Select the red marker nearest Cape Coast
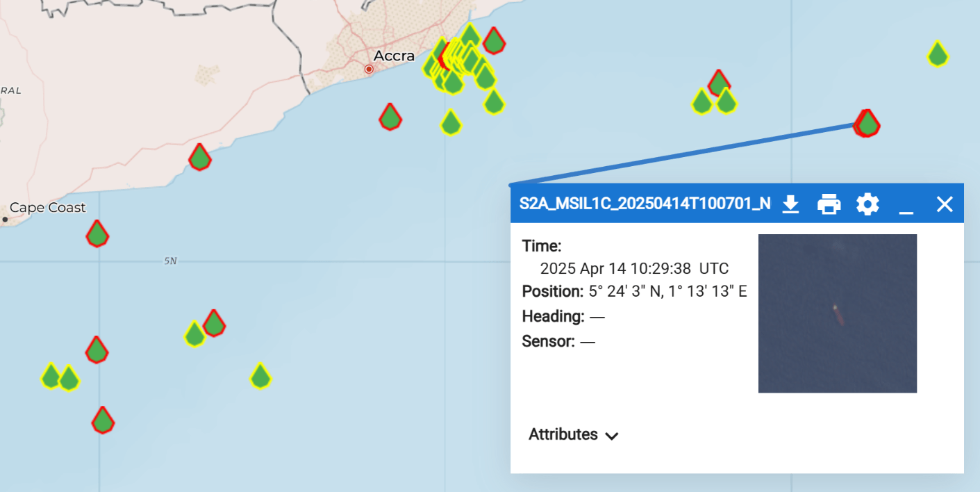Viewport: 980px width, 492px height. point(97,233)
